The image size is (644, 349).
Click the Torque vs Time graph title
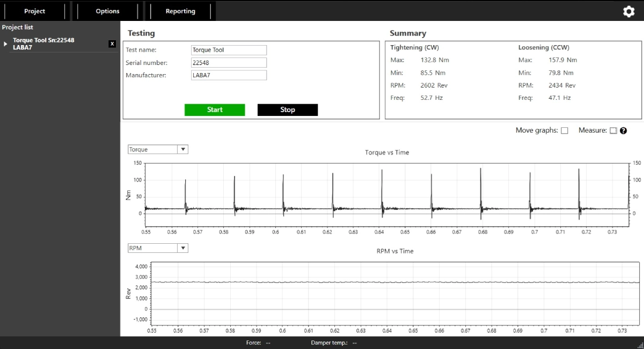point(387,152)
